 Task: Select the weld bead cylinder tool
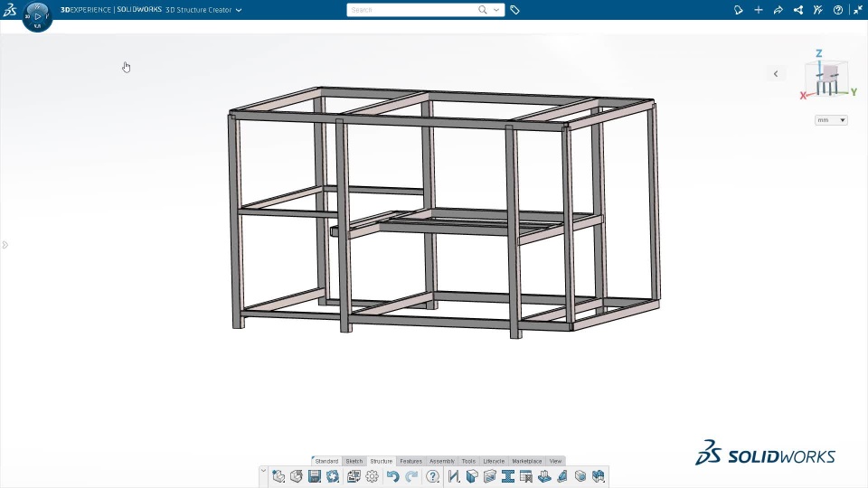580,476
